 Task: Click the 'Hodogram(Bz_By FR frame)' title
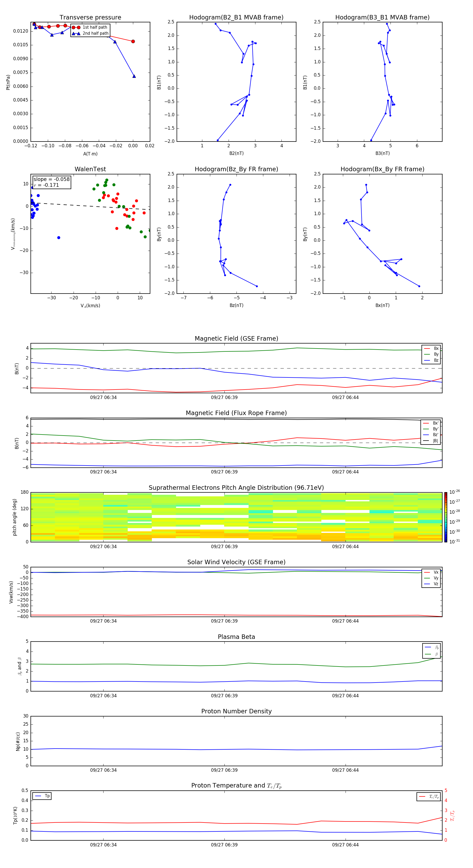236,169
